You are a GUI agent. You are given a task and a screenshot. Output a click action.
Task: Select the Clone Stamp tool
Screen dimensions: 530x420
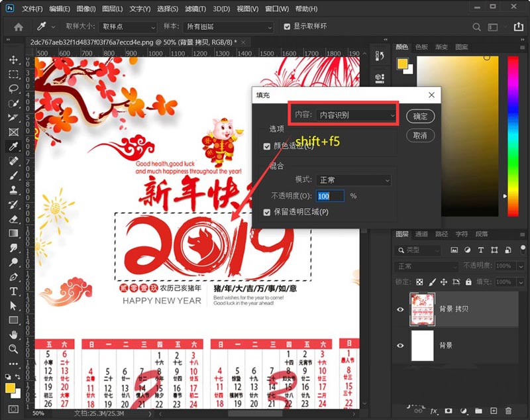[x=13, y=190]
